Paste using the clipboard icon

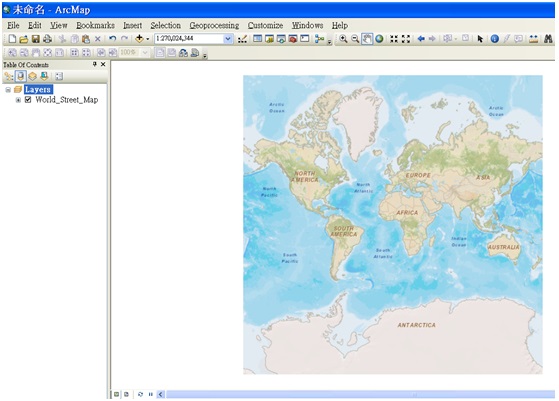[86, 39]
